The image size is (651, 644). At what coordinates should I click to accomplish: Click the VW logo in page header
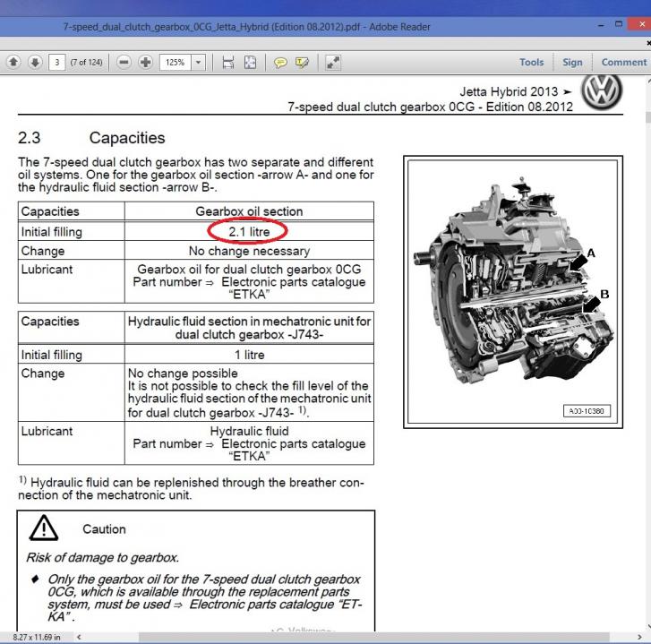[x=602, y=92]
